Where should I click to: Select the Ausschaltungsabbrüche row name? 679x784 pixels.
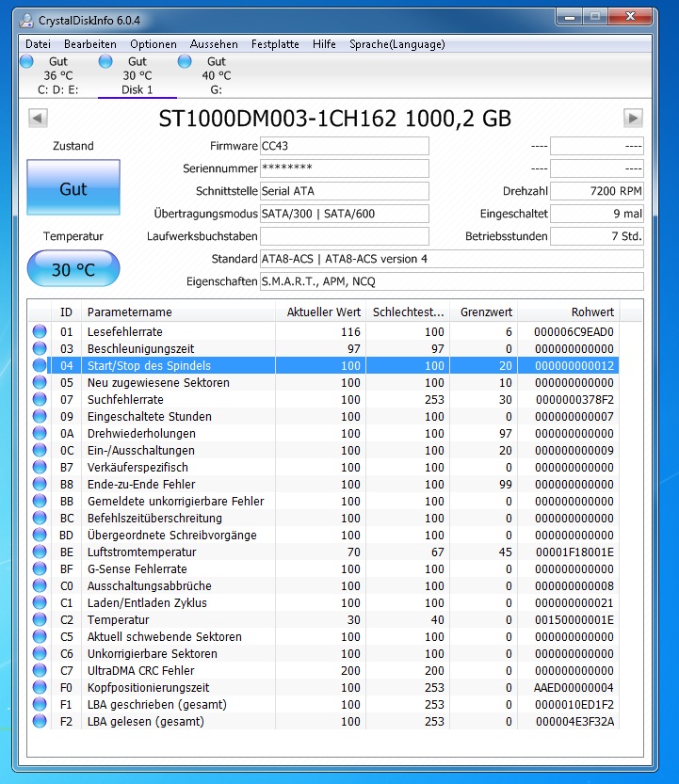149,586
